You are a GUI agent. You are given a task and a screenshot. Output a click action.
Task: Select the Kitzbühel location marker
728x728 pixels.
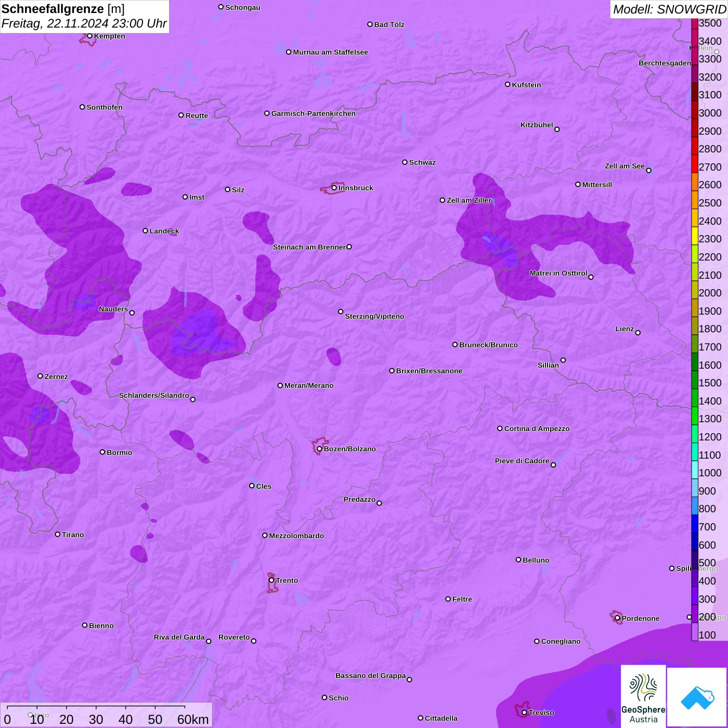pyautogui.click(x=557, y=129)
